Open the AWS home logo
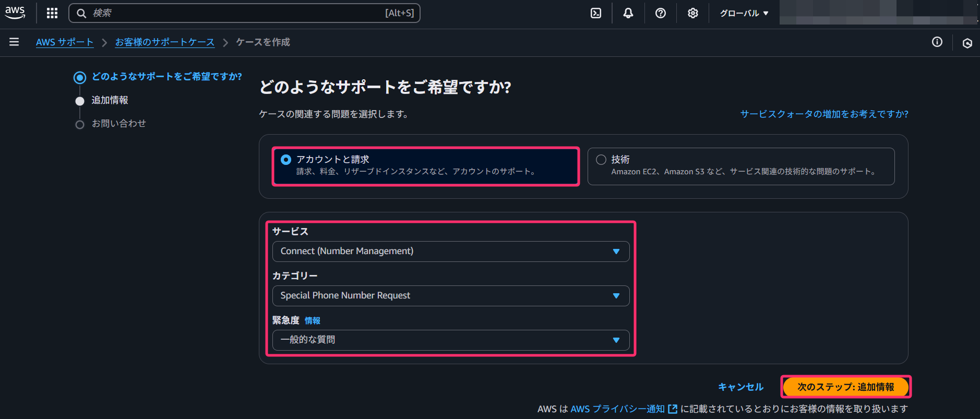The image size is (980, 419). (15, 13)
